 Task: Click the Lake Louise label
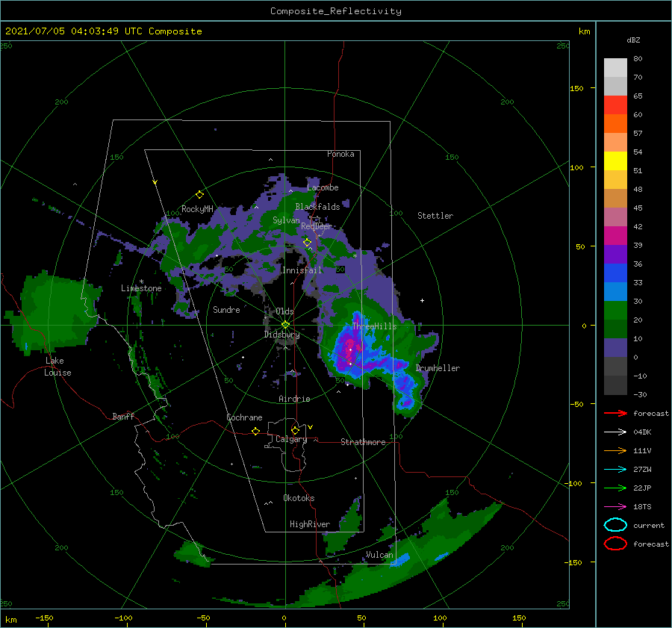point(57,367)
